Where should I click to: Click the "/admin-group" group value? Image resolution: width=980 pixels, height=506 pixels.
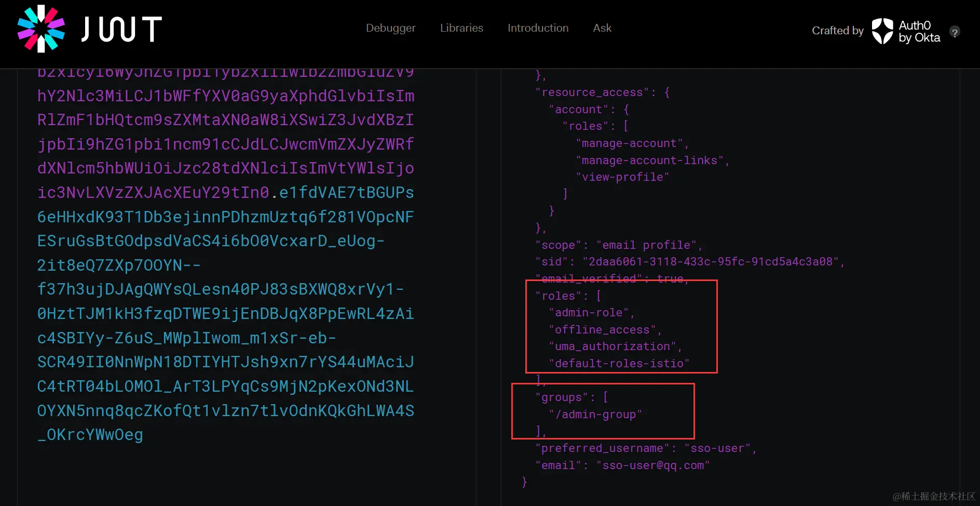(x=595, y=415)
